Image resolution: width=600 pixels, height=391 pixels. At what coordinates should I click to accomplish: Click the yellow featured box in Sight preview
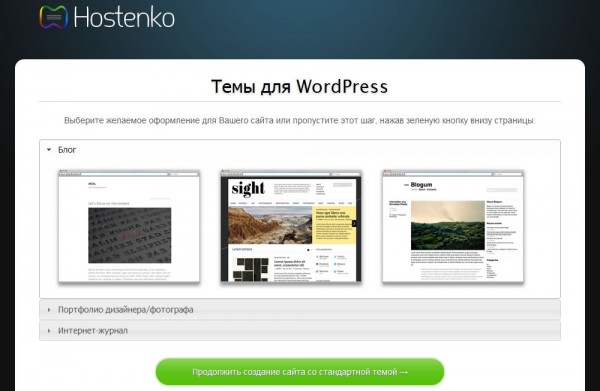[332, 225]
